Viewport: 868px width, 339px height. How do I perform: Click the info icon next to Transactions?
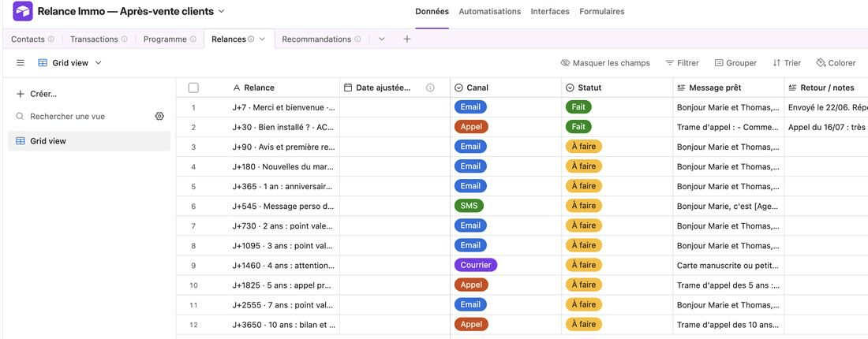point(124,39)
